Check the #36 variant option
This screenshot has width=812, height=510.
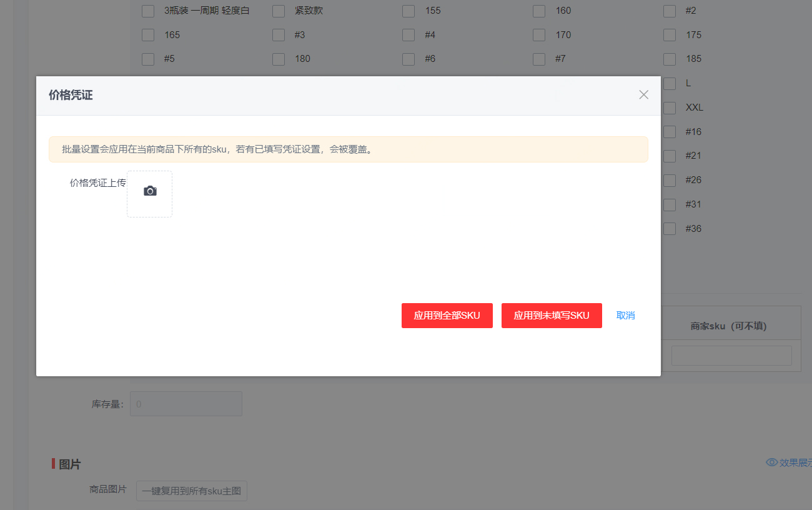(x=669, y=229)
